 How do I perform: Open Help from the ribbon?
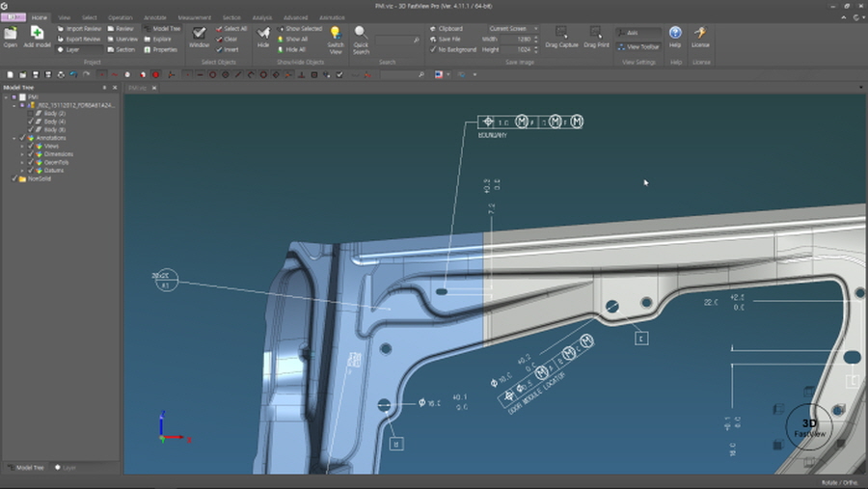tap(675, 37)
